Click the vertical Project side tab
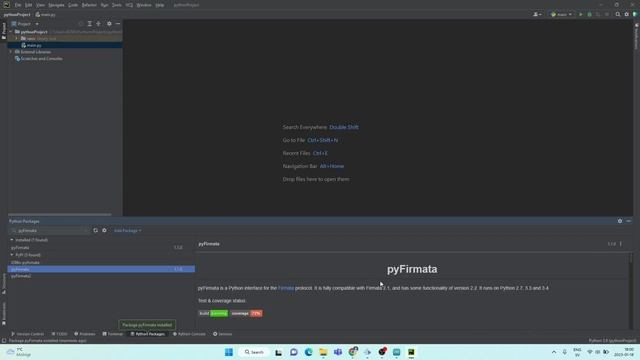 pyautogui.click(x=4, y=31)
